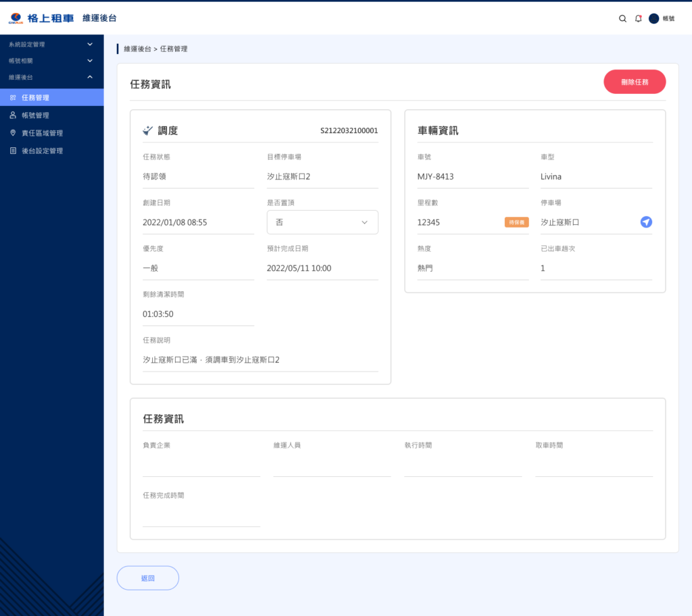The height and width of the screenshot is (616, 692).
Task: Click the 責任區域管理 location pin icon
Action: [13, 133]
